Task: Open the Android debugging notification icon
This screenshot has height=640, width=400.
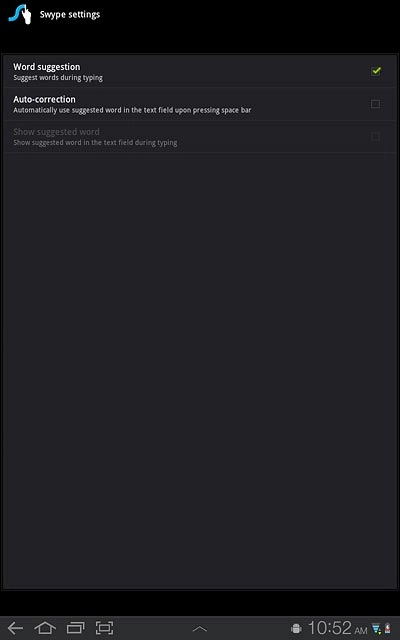Action: 296,629
